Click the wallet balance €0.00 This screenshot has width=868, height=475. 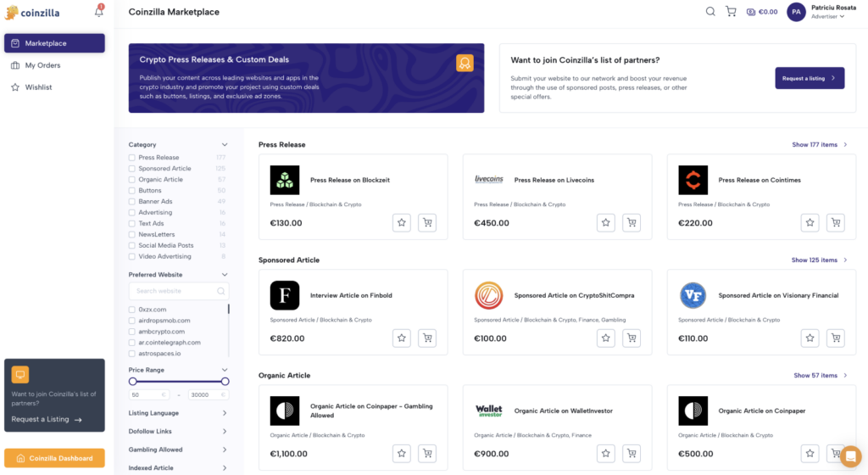(x=762, y=12)
